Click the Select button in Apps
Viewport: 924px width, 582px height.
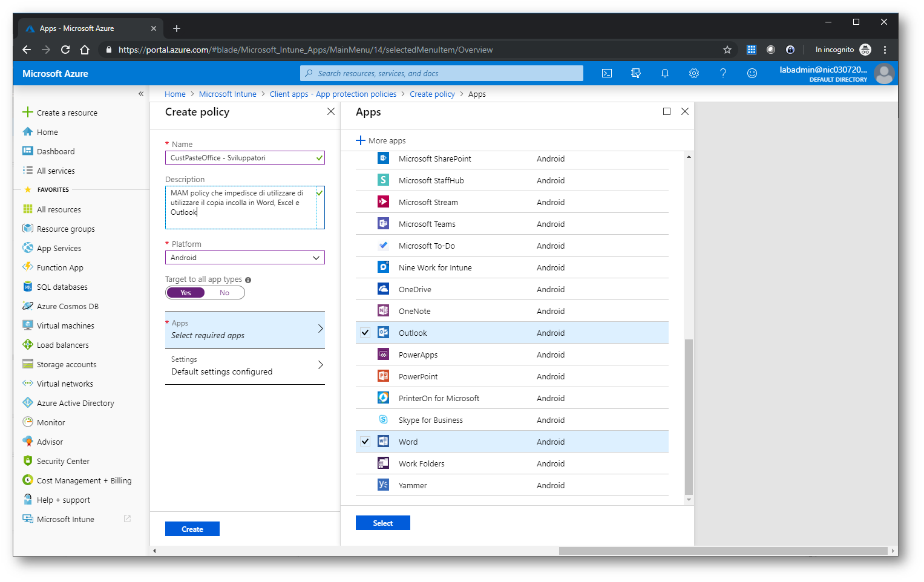coord(383,523)
